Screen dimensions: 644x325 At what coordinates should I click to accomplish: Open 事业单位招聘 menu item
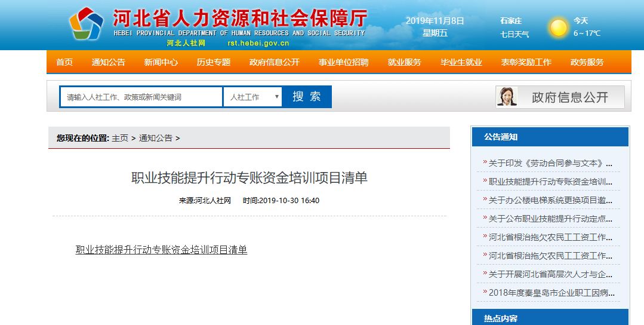(x=343, y=62)
